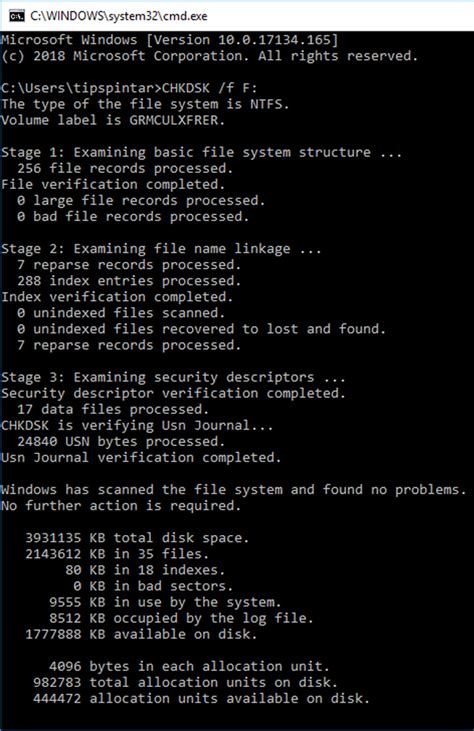This screenshot has width=474, height=731.
Task: Click the 24840 USN bytes processed line
Action: click(x=121, y=441)
